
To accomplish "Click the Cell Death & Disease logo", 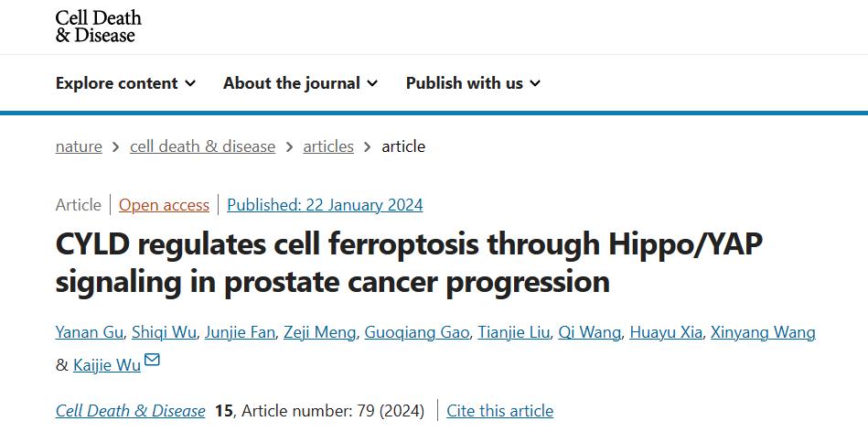I will coord(98,27).
